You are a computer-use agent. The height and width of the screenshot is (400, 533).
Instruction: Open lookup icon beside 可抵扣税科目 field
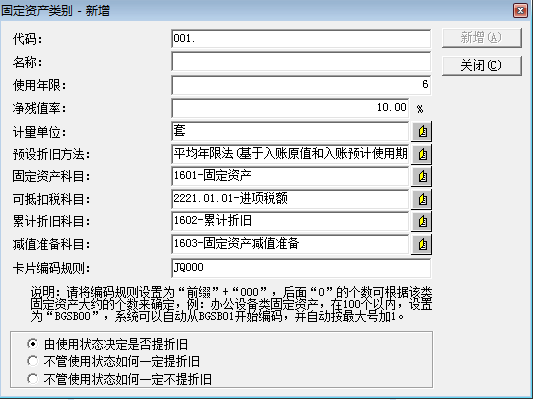(x=422, y=199)
